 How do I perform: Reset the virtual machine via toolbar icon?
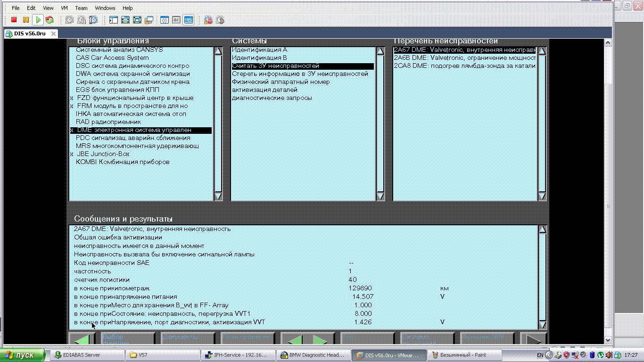(x=50, y=20)
